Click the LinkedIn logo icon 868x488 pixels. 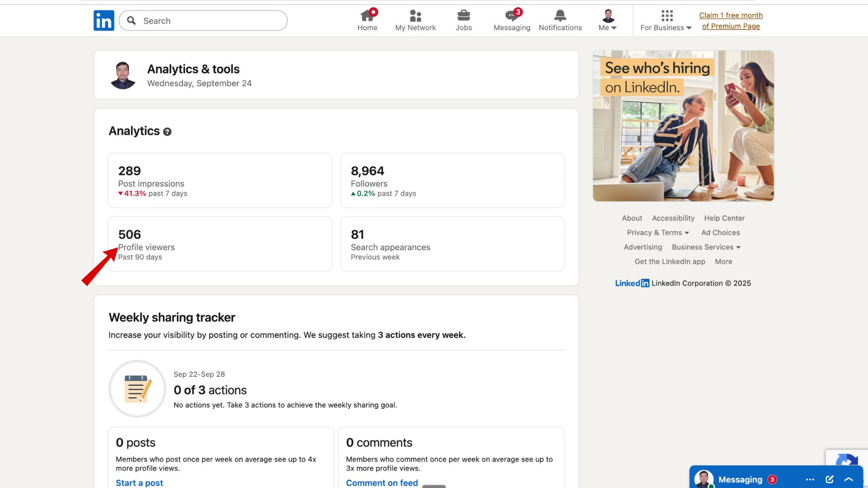pos(104,21)
